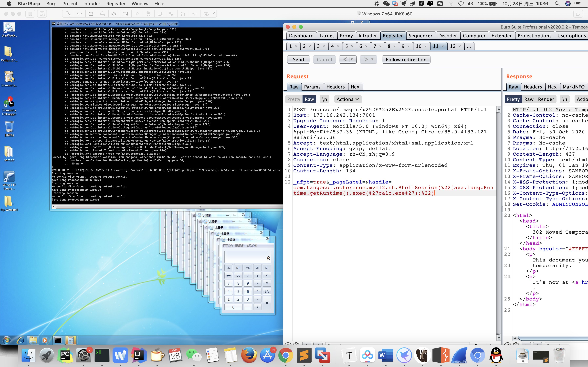
Task: Switch Response view to Render mode
Action: 546,99
